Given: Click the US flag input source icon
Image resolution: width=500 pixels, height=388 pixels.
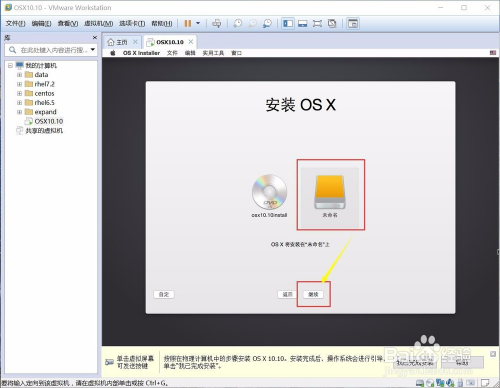Looking at the screenshot, I should pos(493,53).
